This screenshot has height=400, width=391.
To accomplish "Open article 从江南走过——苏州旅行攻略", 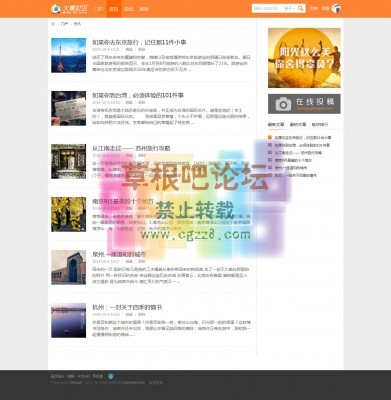I will point(131,148).
